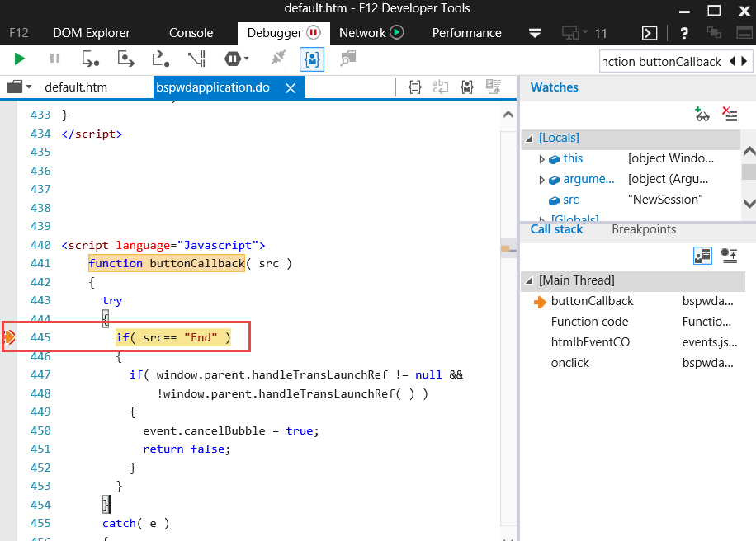Open the Performance tab
The image size is (756, 541).
[466, 33]
